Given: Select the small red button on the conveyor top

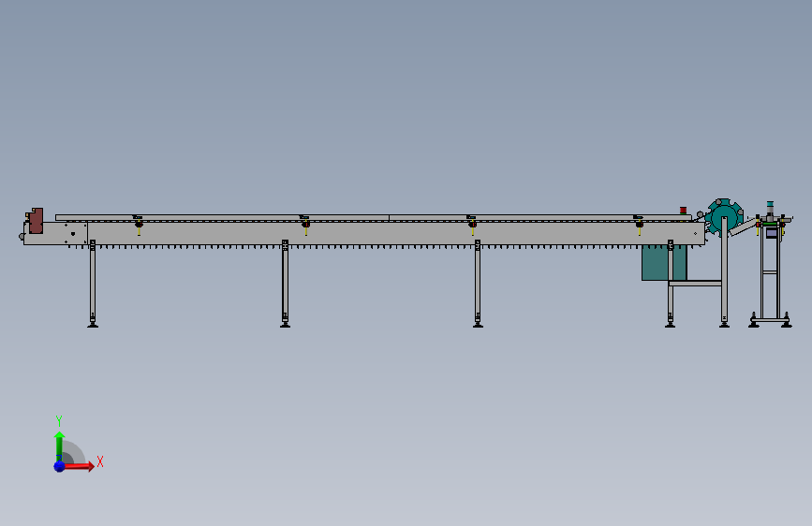Looking at the screenshot, I should (x=683, y=211).
